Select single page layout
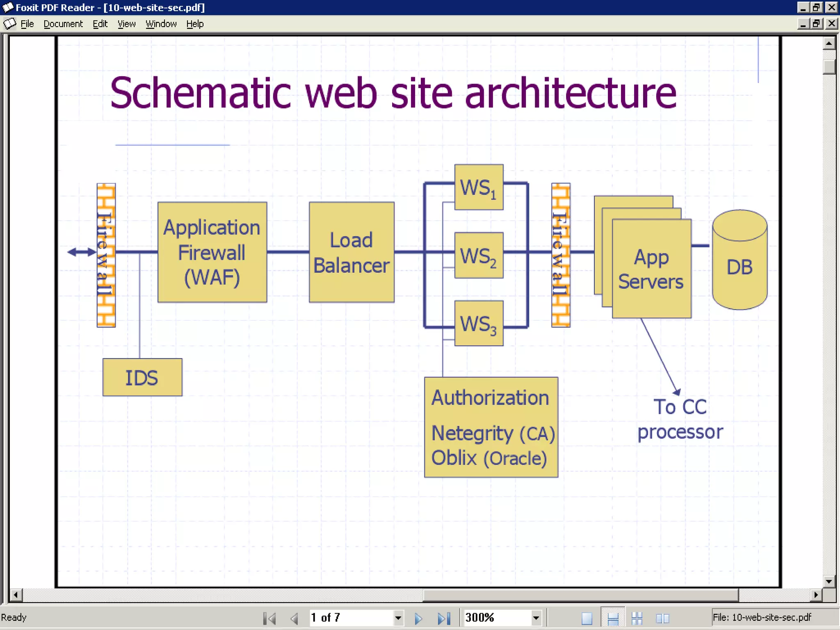The width and height of the screenshot is (840, 630). tap(587, 618)
